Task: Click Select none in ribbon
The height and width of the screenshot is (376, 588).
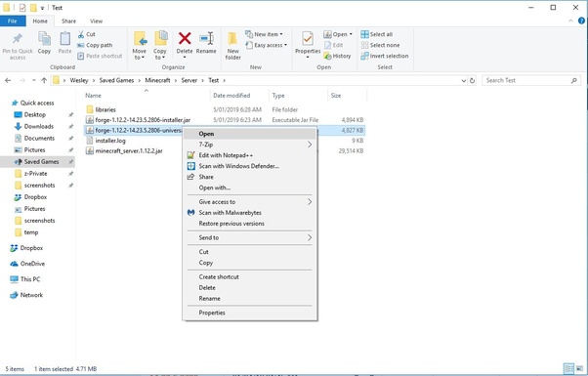Action: coord(380,45)
